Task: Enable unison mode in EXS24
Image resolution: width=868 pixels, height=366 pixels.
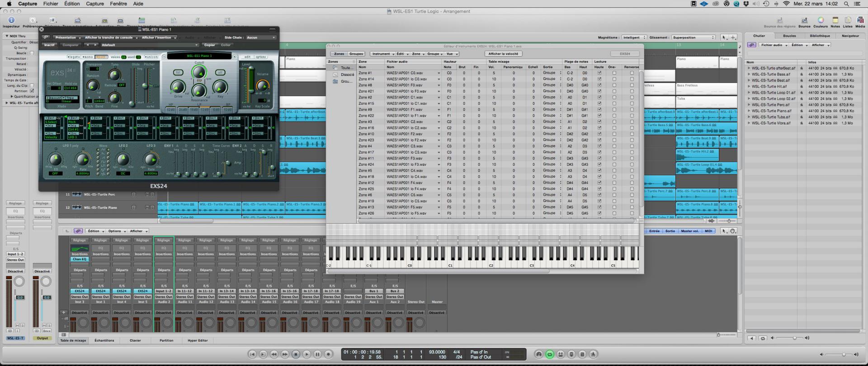Action: [151, 57]
